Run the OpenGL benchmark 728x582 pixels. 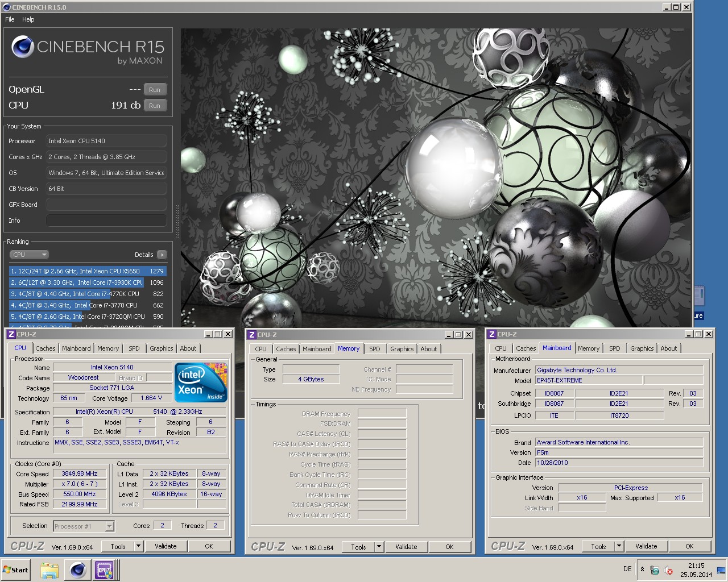point(155,90)
